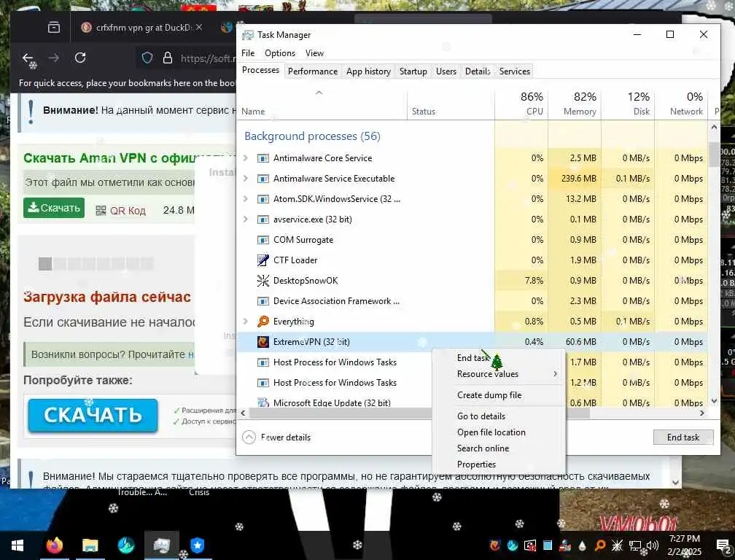735x560 pixels.
Task: Open the File menu in Task Manager
Action: coord(247,53)
